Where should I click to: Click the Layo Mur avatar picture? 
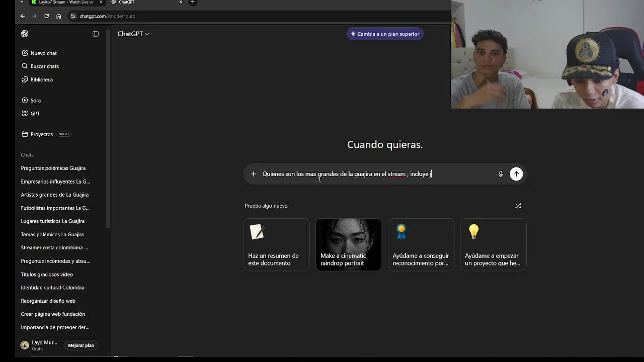point(25,345)
